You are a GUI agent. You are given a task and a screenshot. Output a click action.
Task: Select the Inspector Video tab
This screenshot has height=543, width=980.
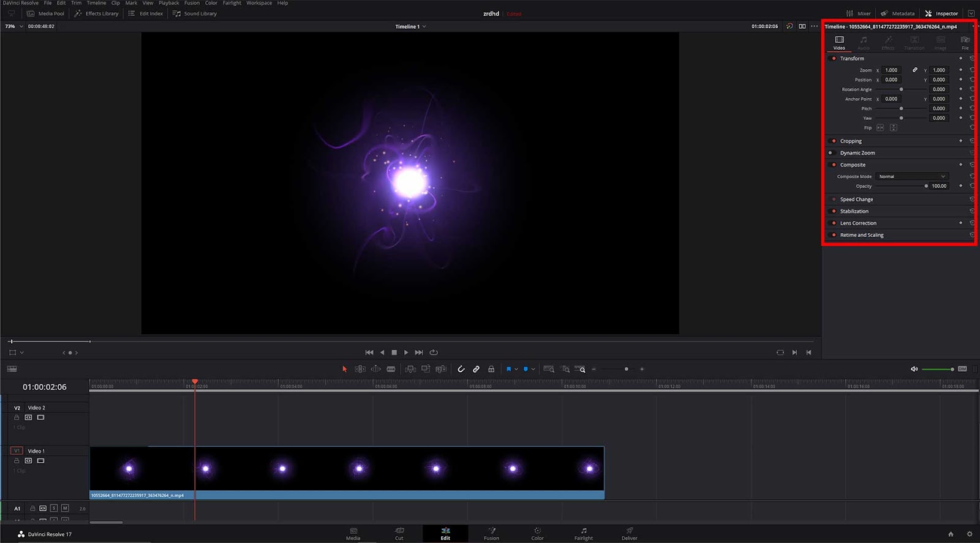click(x=839, y=43)
